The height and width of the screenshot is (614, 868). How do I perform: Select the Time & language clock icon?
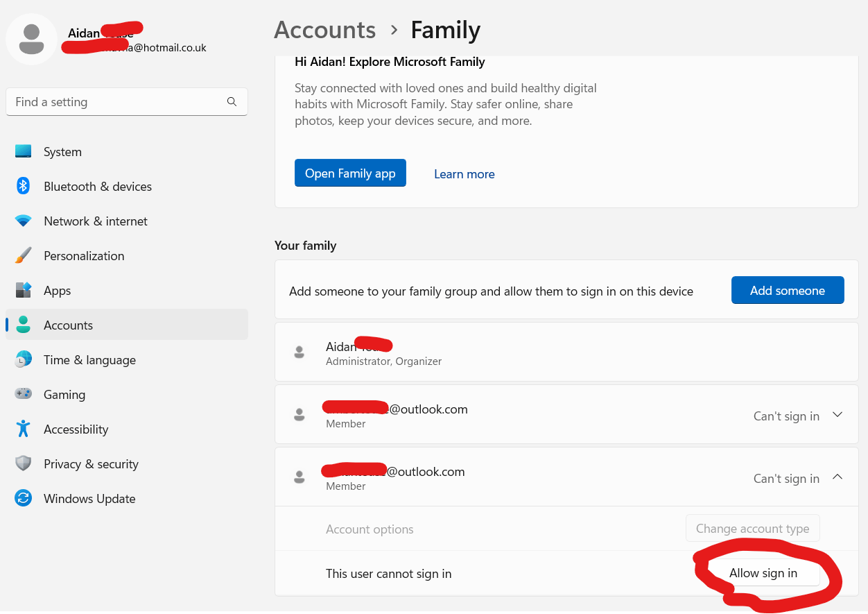(x=23, y=359)
